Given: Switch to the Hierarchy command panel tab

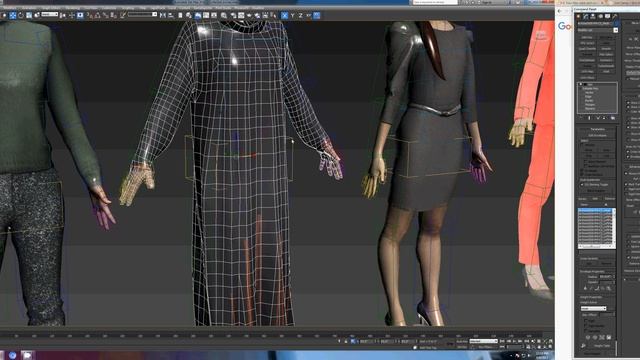Looking at the screenshot, I should [593, 16].
